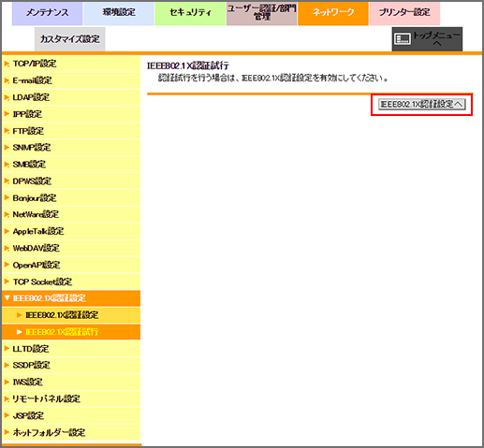Click the IEEE802.1X認証設定へ button

[x=422, y=104]
